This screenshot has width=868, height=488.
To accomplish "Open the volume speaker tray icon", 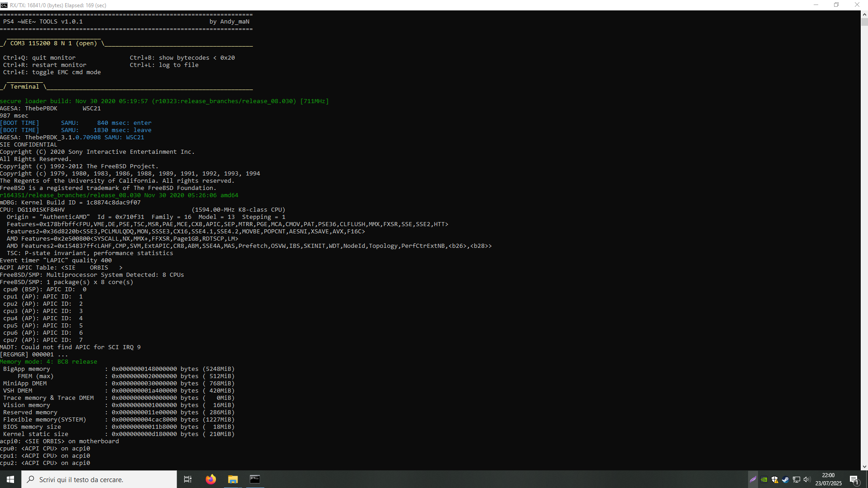I will coord(807,479).
